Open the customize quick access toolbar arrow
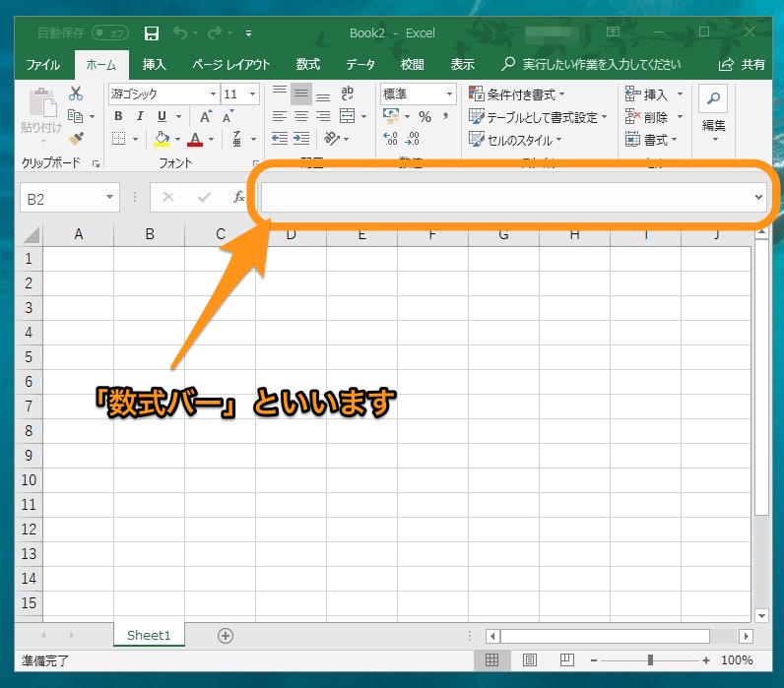 point(248,33)
